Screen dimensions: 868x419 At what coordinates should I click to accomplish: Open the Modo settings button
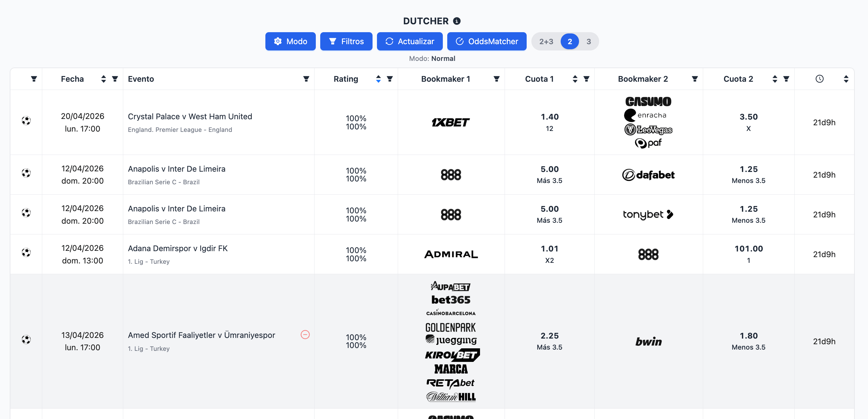(291, 41)
